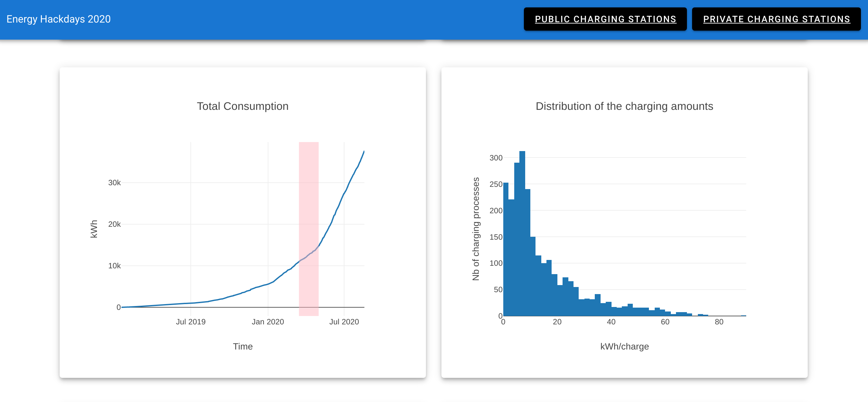Open the Public Charging Stations page

605,19
